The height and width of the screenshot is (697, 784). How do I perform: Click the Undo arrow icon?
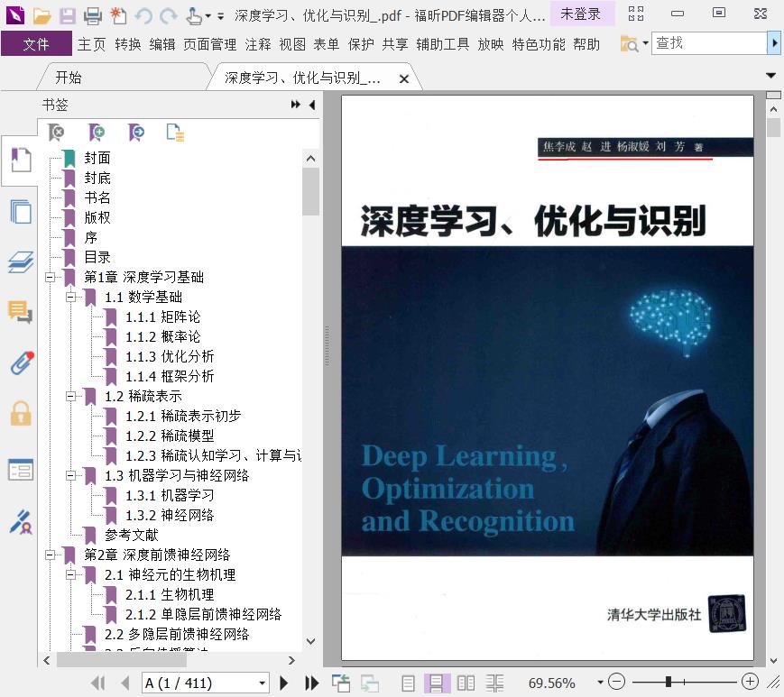tap(143, 16)
